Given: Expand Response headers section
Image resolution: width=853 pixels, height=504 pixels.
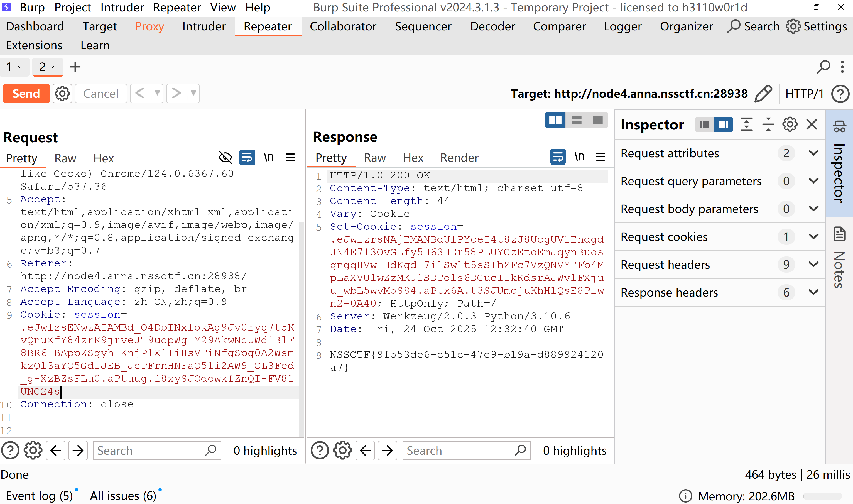Looking at the screenshot, I should (x=814, y=292).
